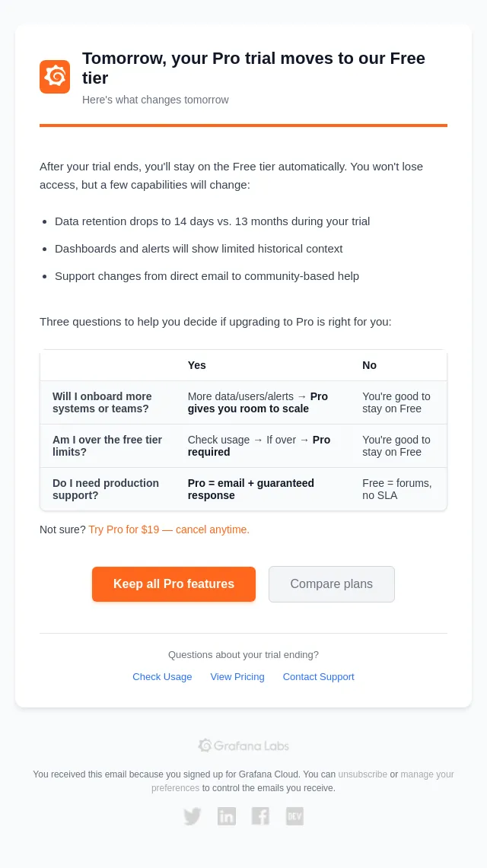
Task: Click the No column header
Action: (x=369, y=365)
